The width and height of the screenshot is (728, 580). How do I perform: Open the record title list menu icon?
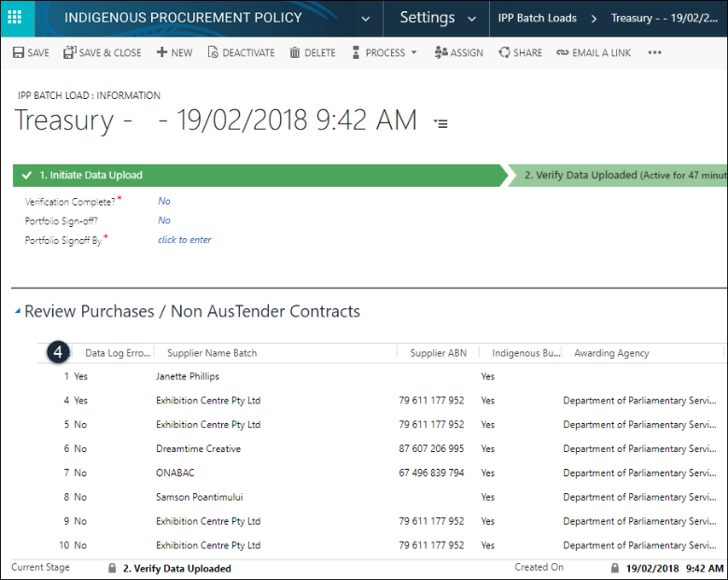[x=441, y=123]
